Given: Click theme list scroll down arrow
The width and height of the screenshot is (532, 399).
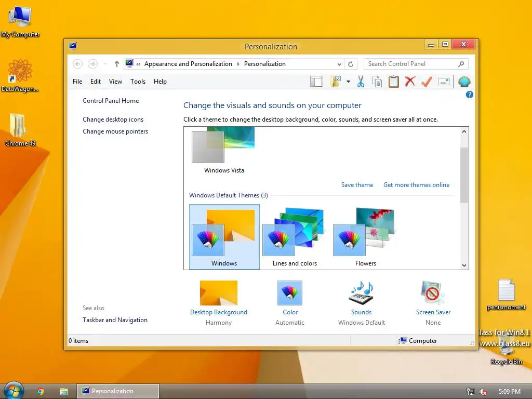Looking at the screenshot, I should [x=464, y=265].
